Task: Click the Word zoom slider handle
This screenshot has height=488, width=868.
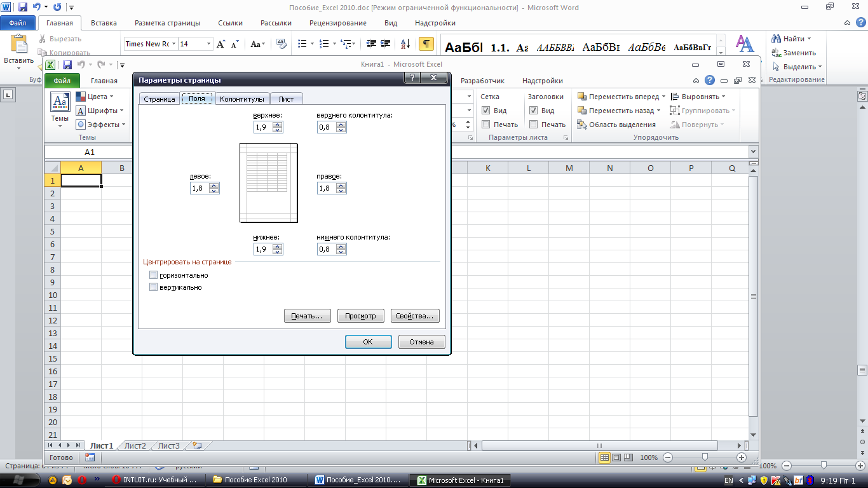Action: [824, 466]
